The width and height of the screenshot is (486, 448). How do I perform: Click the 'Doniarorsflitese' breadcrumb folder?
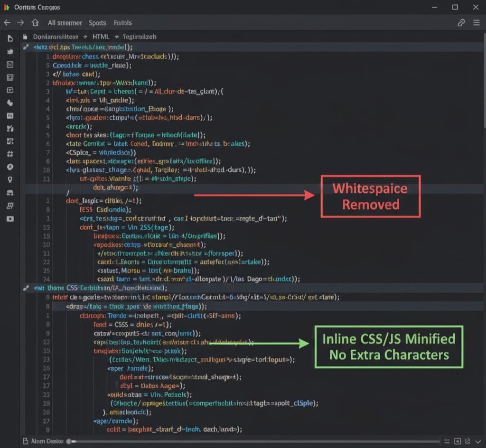click(x=56, y=37)
